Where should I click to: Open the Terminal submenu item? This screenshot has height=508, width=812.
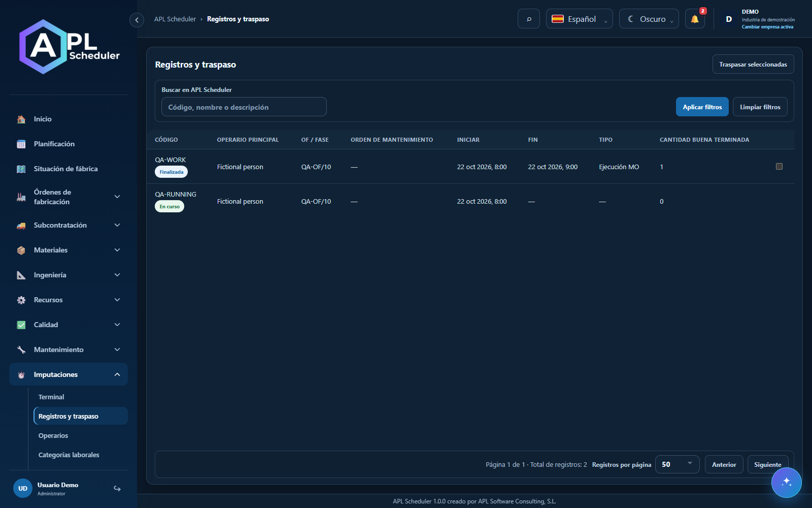tap(51, 397)
